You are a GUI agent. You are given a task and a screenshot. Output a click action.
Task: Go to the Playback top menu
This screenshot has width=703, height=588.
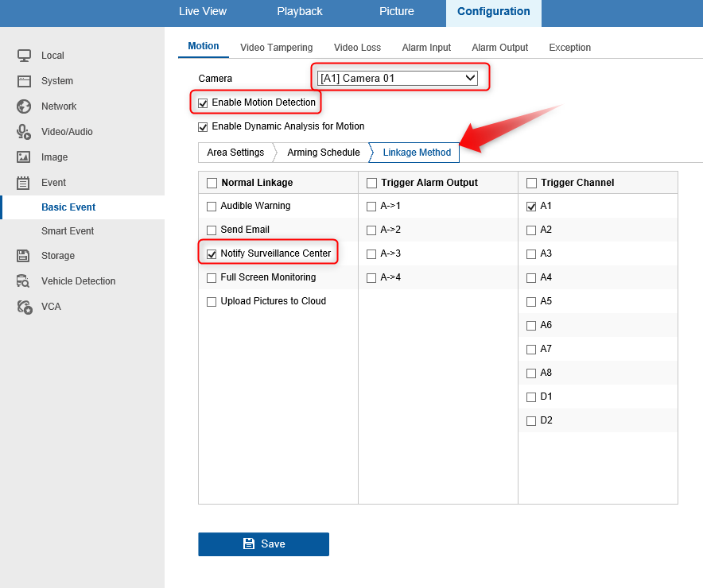(x=300, y=12)
